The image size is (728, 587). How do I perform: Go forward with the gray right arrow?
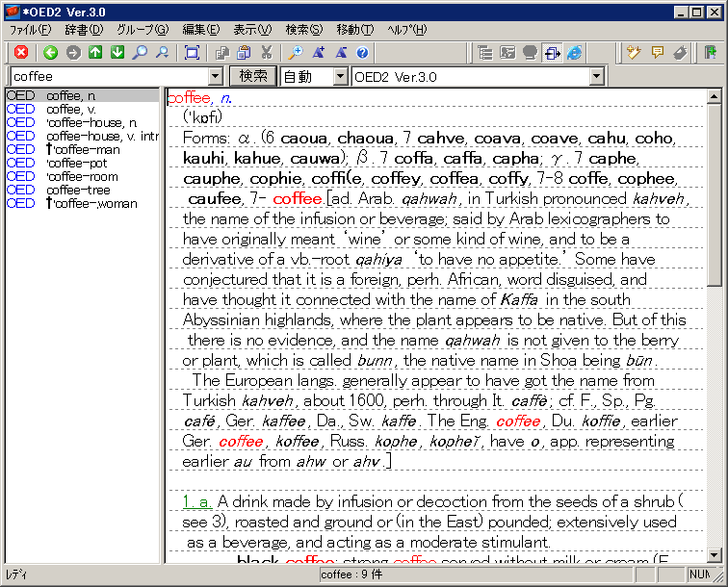coord(73,52)
